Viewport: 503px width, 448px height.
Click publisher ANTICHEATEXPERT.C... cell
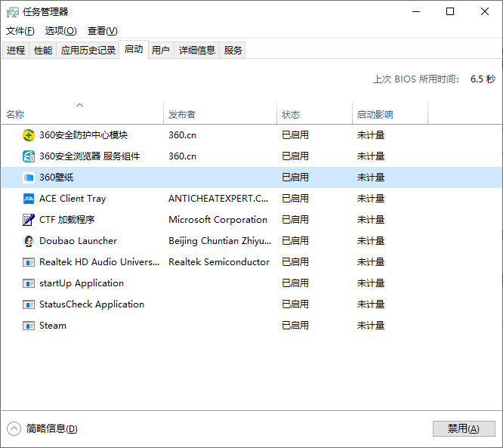point(218,199)
